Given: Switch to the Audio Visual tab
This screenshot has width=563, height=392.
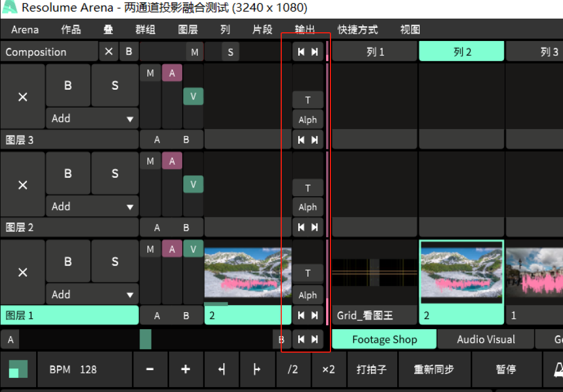Looking at the screenshot, I should 486,340.
